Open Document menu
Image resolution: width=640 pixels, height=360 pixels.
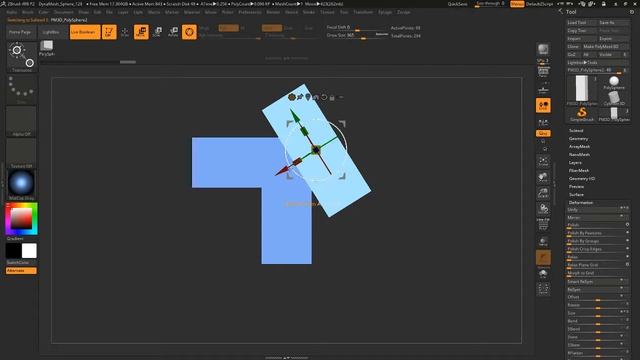[64, 12]
